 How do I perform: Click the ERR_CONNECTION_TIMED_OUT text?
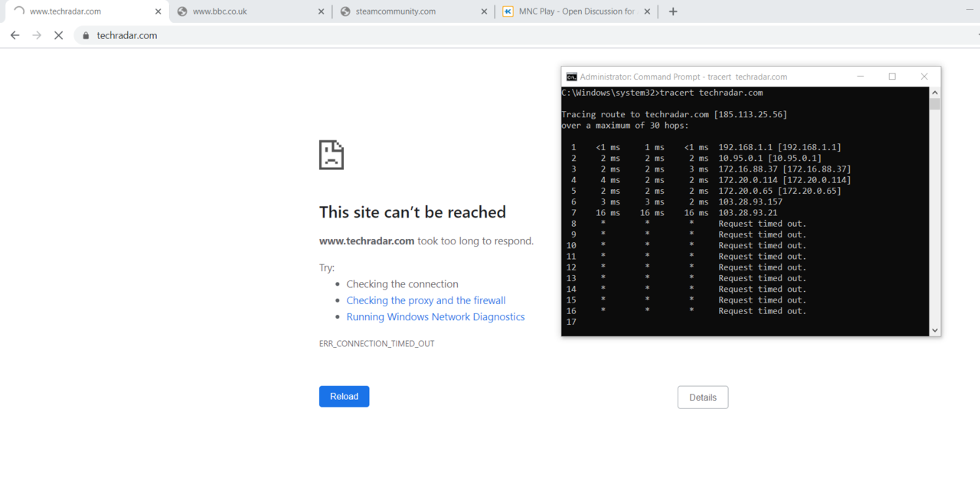377,343
